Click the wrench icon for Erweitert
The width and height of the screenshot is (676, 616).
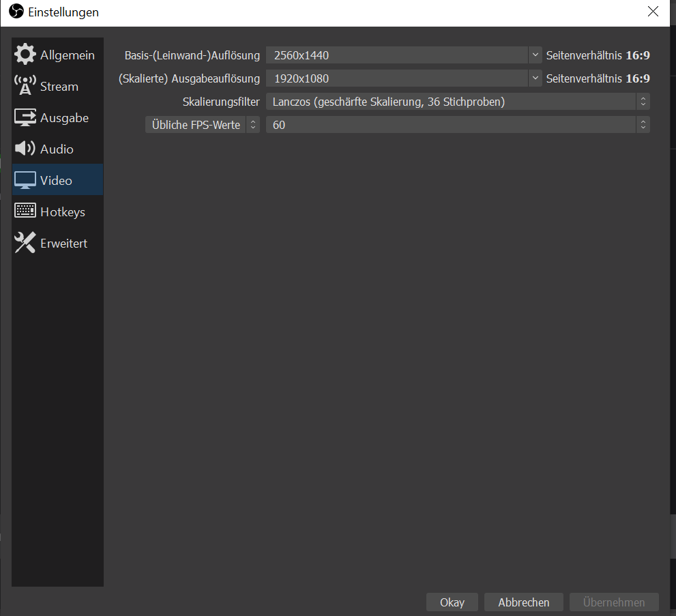click(25, 243)
